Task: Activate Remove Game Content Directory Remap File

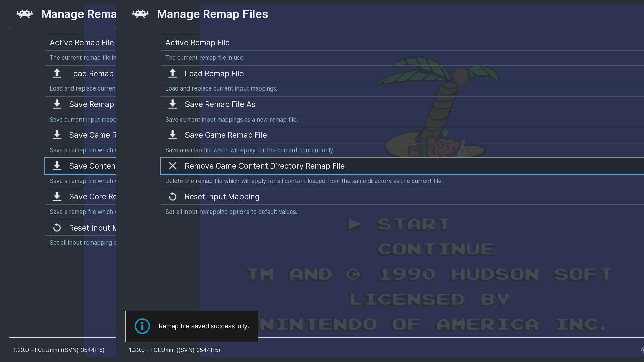Action: pyautogui.click(x=264, y=166)
